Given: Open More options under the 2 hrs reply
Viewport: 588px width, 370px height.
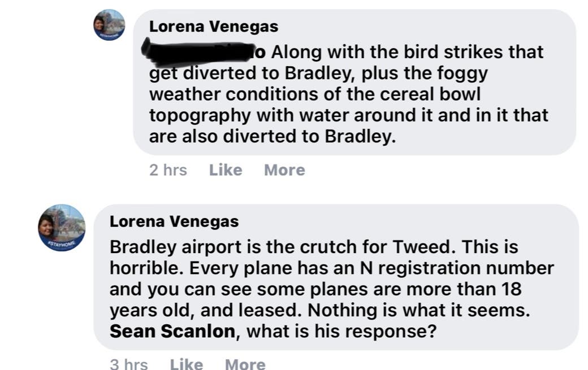Looking at the screenshot, I should tap(284, 170).
